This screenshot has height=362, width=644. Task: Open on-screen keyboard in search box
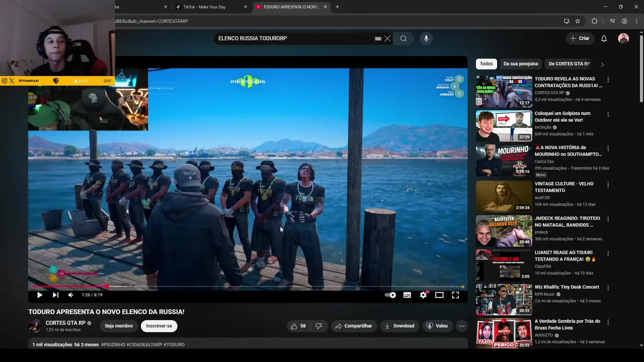(x=378, y=39)
